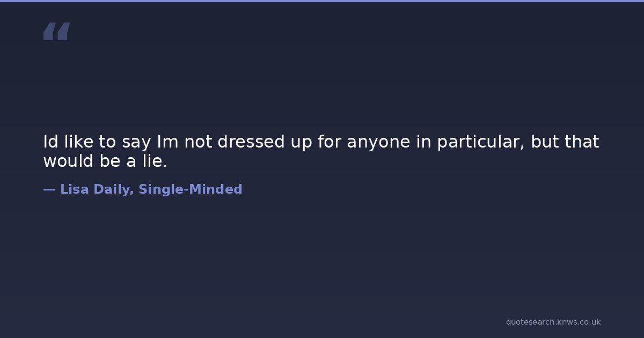Viewport: 644px width, 338px height.
Task: Click the word "that" ending the first line
Action: pyautogui.click(x=581, y=142)
